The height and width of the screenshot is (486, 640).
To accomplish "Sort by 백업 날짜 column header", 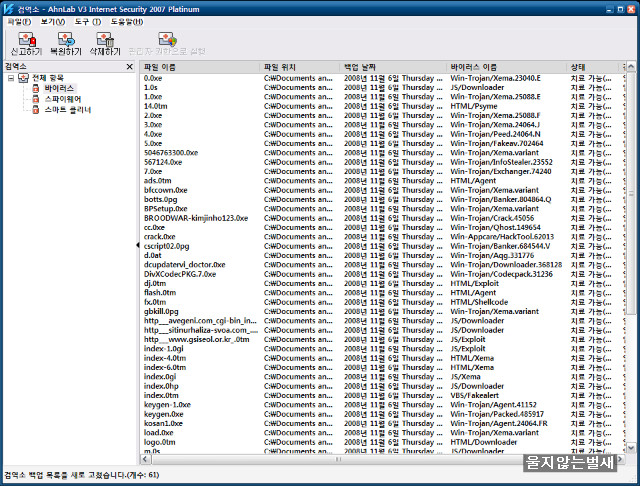I will coord(393,67).
